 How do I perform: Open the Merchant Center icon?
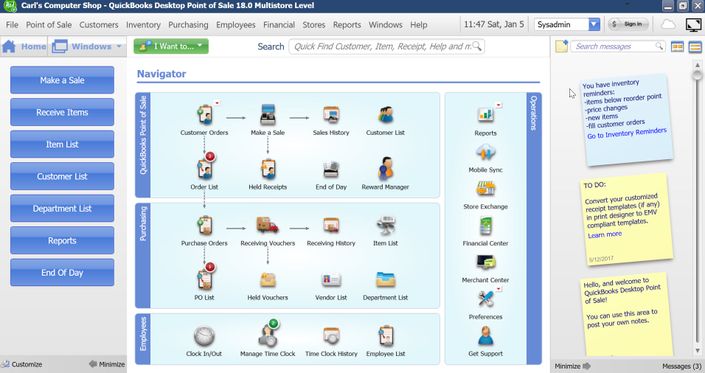click(486, 262)
